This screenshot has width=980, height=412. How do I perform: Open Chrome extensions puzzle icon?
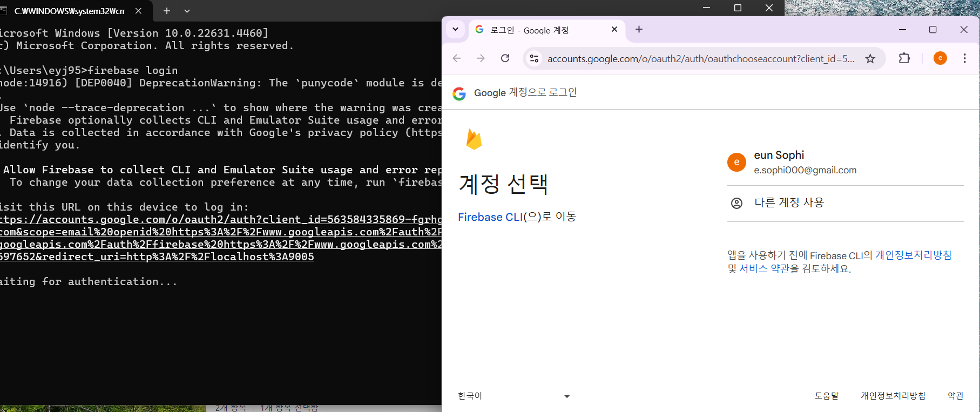point(904,58)
